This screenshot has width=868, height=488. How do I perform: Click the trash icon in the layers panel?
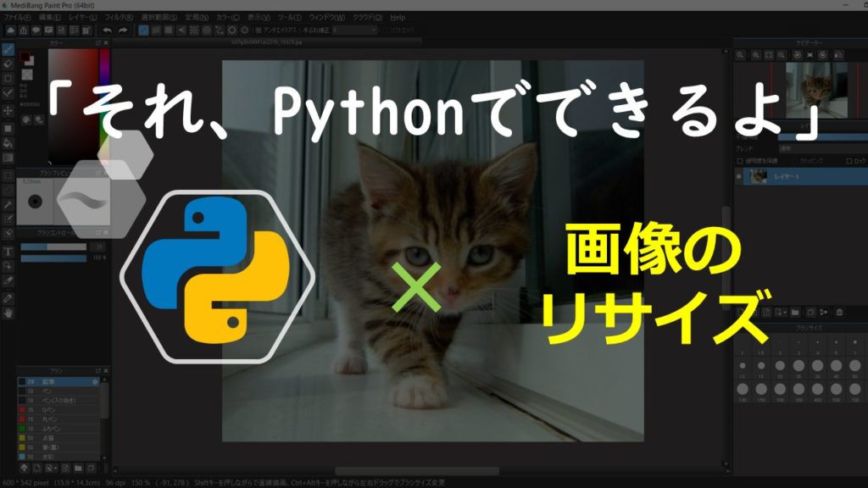(840, 312)
